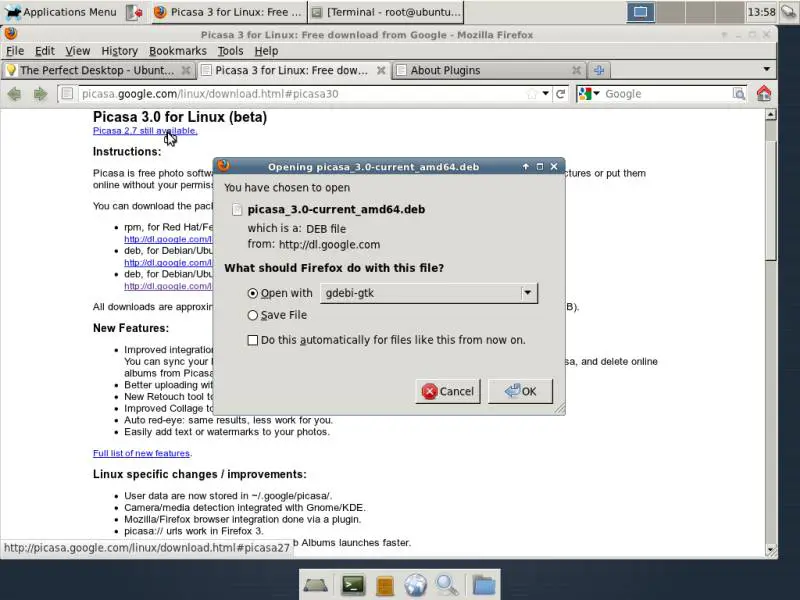The image size is (800, 600).
Task: Go to the Firefox Home page icon
Action: [764, 94]
